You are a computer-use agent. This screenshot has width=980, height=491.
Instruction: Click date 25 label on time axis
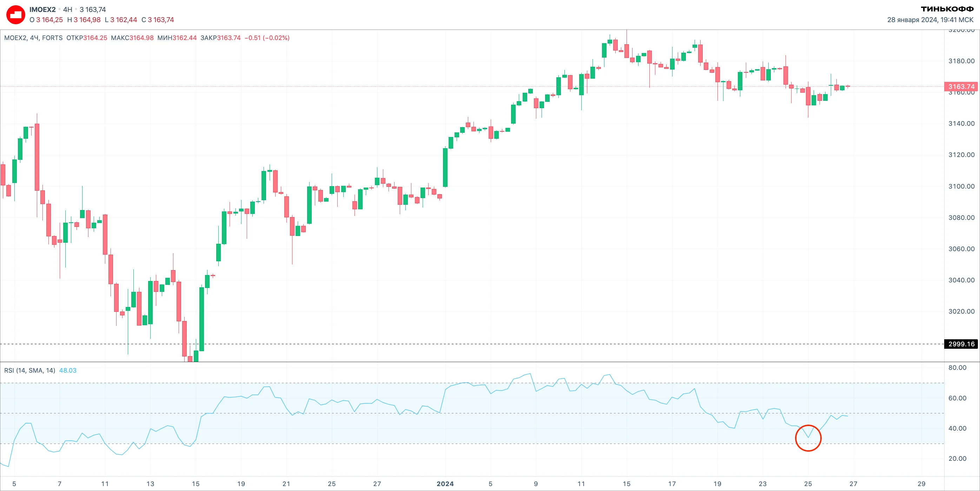pyautogui.click(x=808, y=484)
